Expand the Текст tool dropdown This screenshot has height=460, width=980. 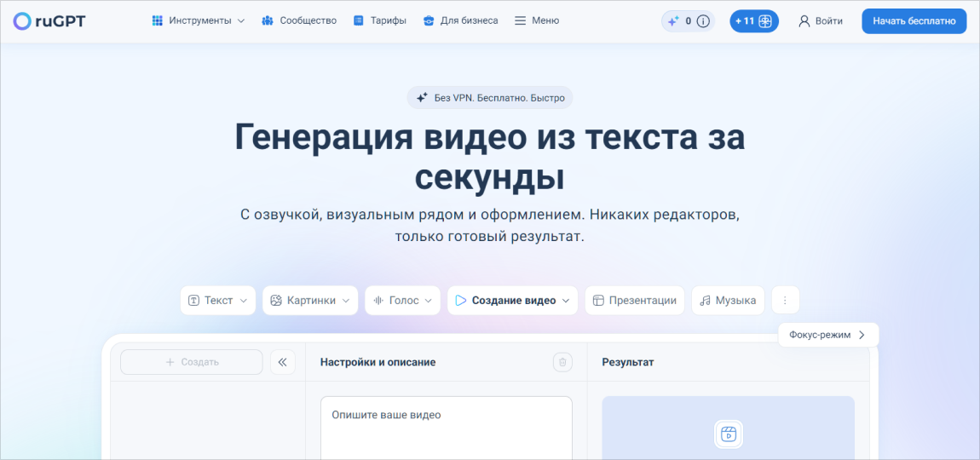pyautogui.click(x=217, y=300)
